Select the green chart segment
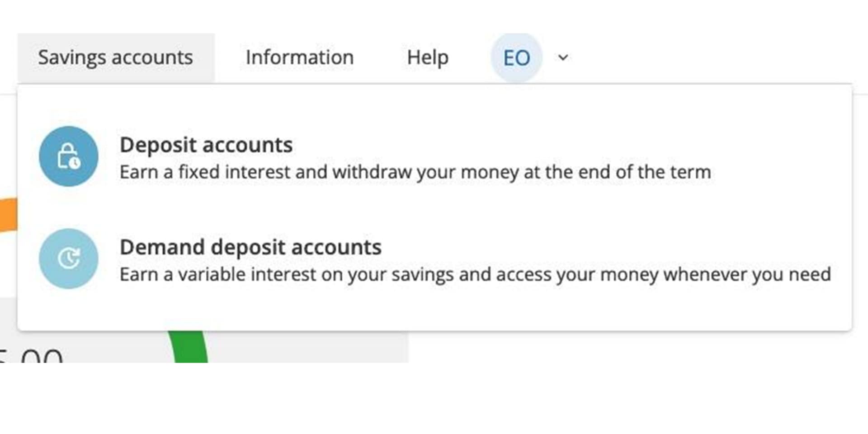 coord(190,347)
